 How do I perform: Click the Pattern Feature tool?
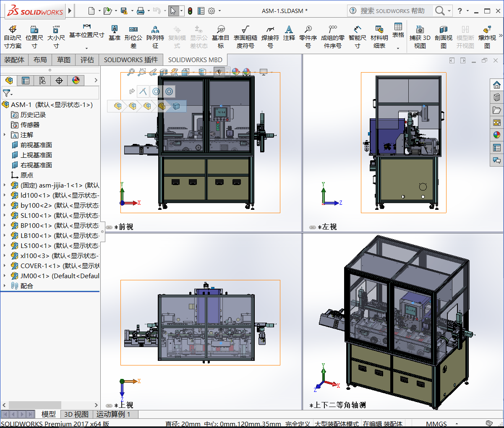[155, 37]
